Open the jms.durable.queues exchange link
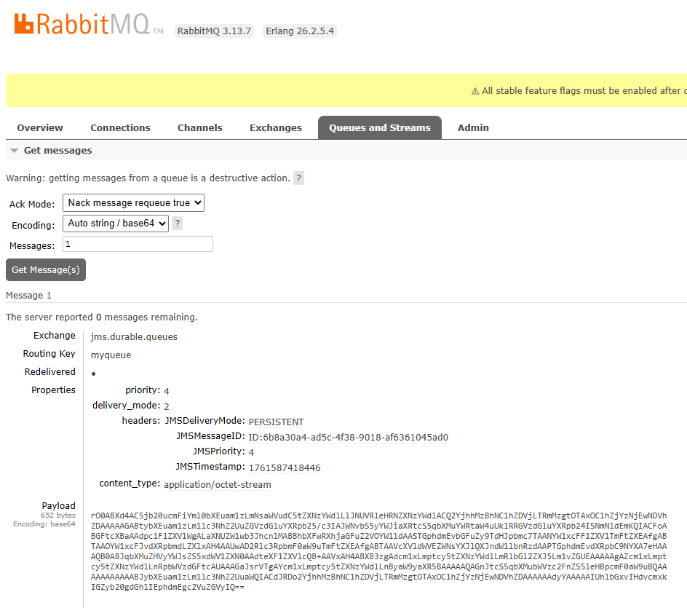The image size is (687, 616). coord(134,337)
